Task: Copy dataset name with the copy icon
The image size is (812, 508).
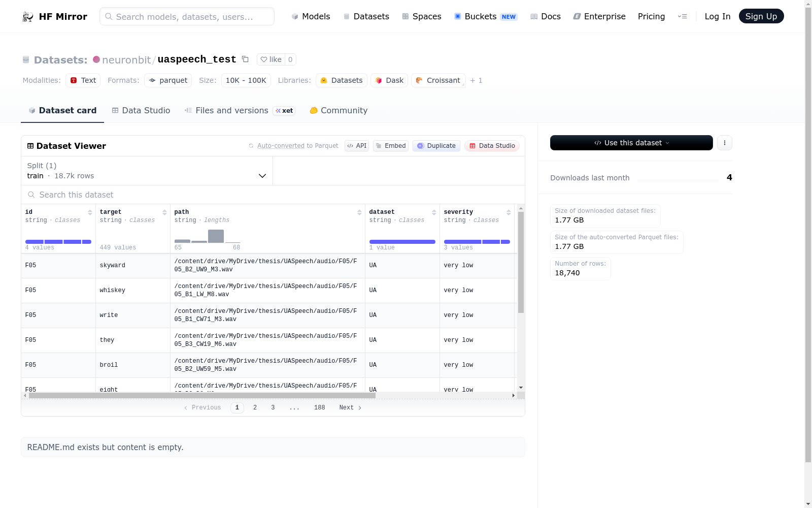Action: [245, 59]
